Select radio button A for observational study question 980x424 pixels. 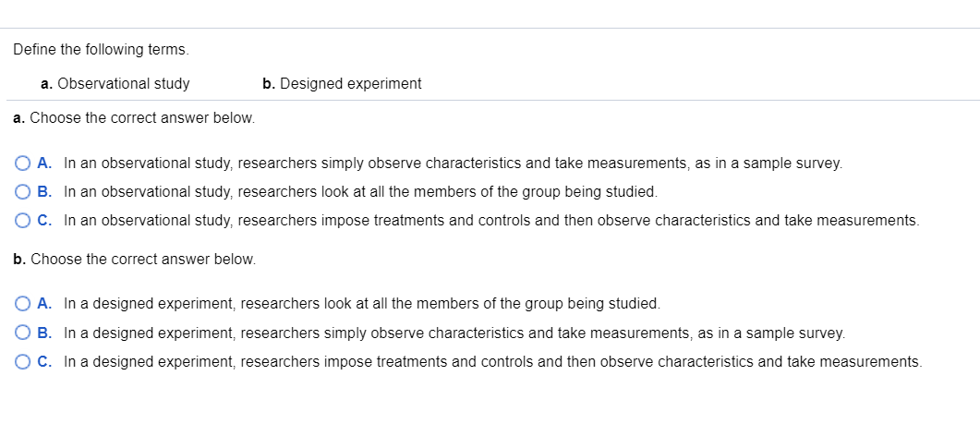click(22, 164)
